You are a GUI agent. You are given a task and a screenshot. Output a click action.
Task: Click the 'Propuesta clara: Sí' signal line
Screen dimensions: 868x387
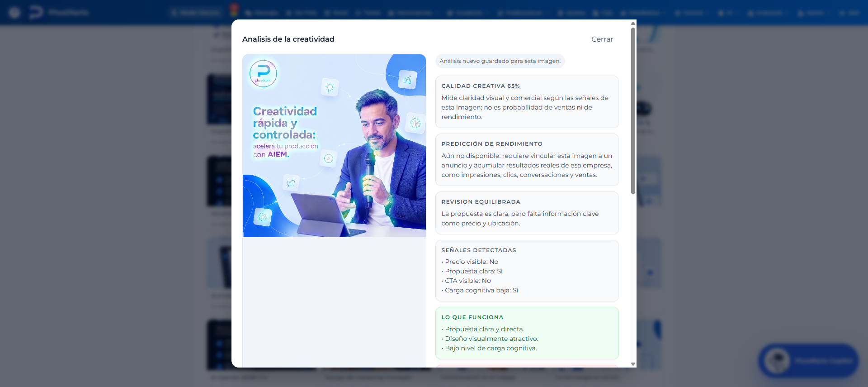472,271
